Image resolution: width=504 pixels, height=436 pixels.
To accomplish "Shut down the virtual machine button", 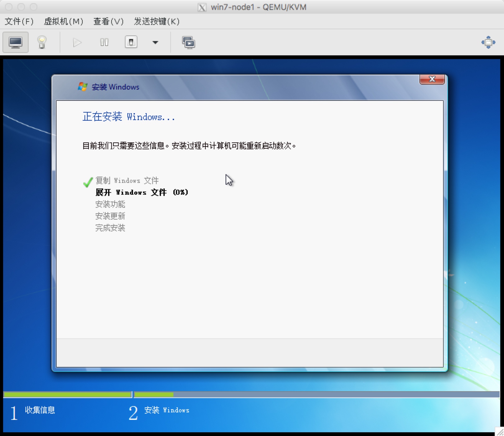I will tap(131, 42).
